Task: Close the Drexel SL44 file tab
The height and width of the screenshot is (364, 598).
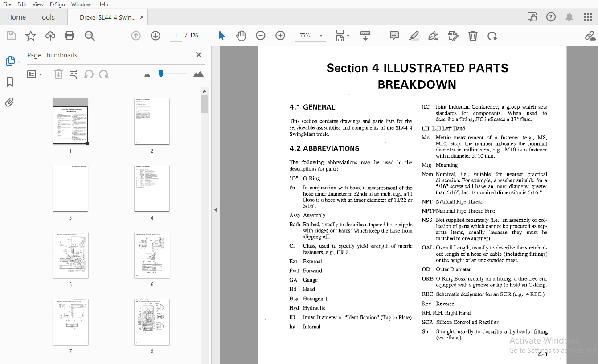Action: 142,17
